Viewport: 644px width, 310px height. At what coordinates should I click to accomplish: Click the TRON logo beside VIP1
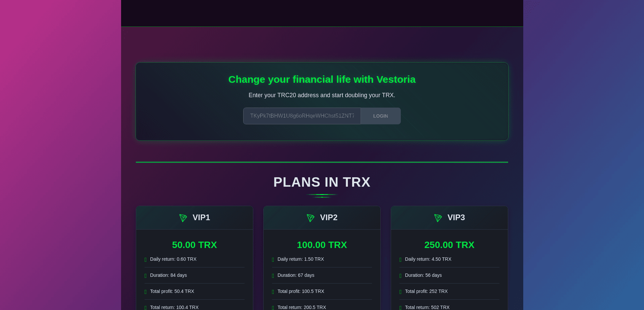[x=183, y=218]
